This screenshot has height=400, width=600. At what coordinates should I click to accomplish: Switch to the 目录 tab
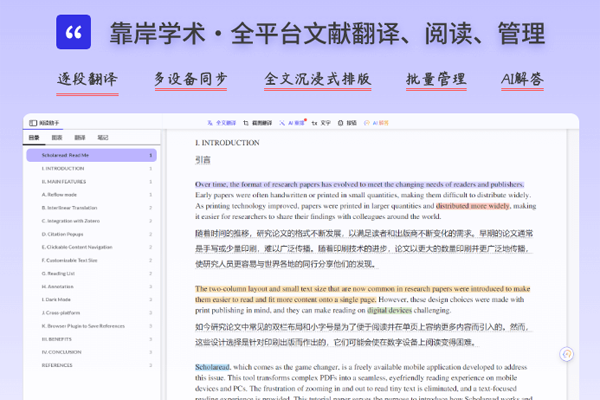tap(34, 136)
